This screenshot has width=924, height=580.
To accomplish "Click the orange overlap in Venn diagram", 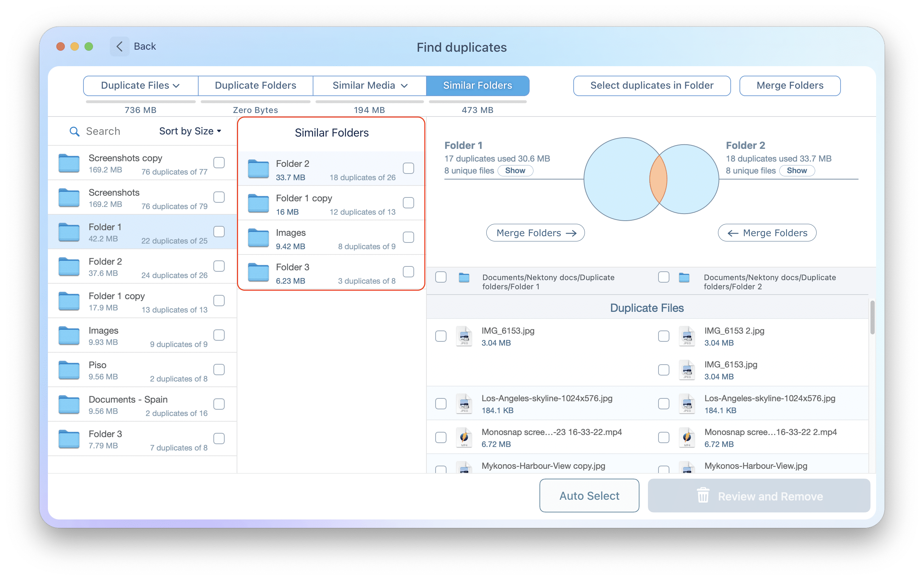I will coord(658,179).
